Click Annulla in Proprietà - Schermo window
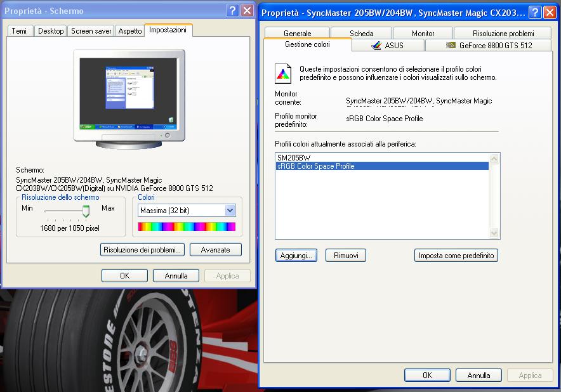This screenshot has height=392, width=561. 176,276
